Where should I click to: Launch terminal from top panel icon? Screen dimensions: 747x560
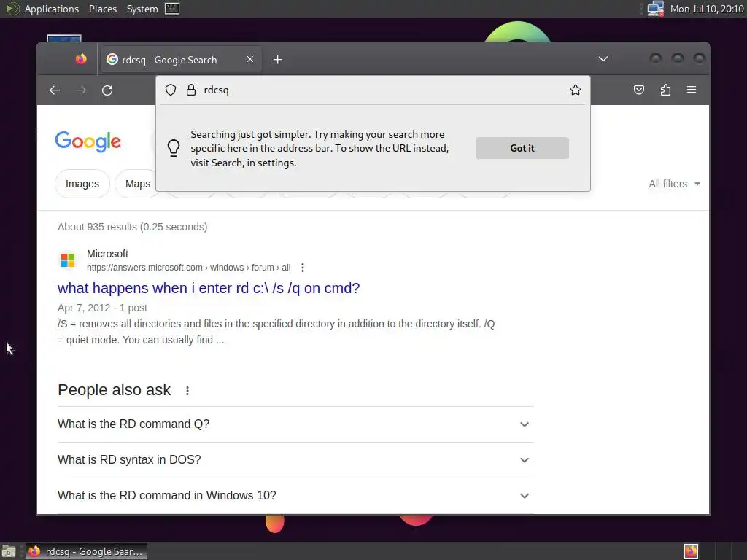[172, 9]
